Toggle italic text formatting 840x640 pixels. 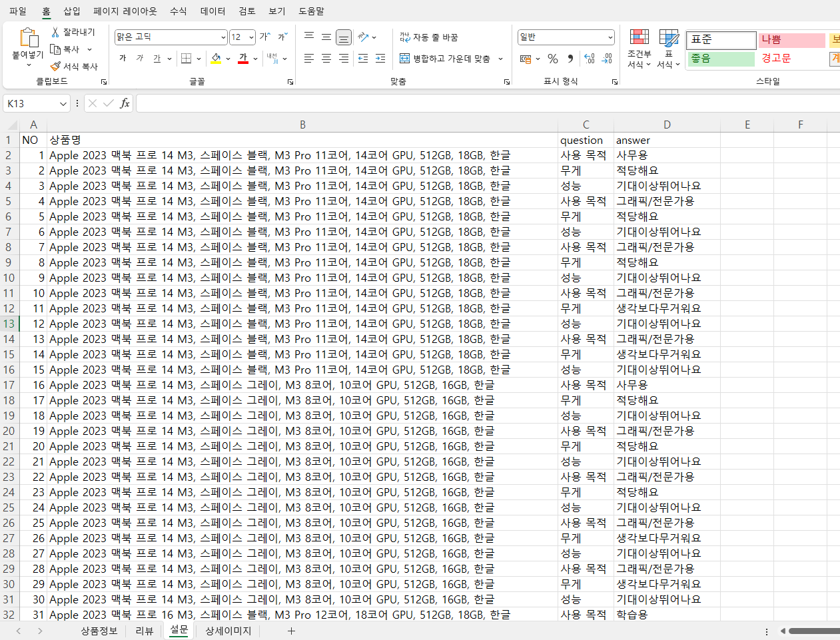(x=140, y=59)
